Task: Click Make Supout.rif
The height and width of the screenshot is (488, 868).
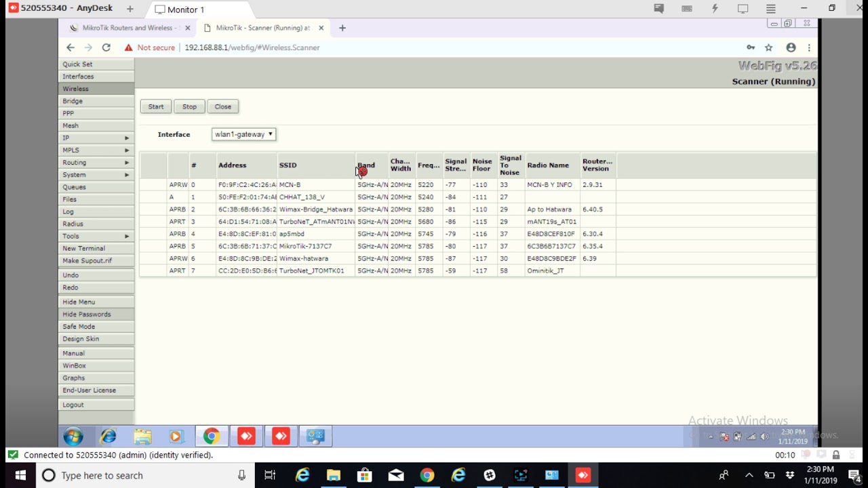Action: [x=96, y=260]
